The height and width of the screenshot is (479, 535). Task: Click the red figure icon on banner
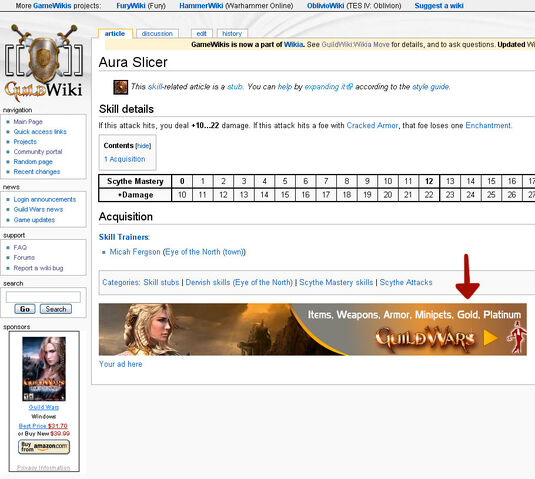click(x=517, y=337)
